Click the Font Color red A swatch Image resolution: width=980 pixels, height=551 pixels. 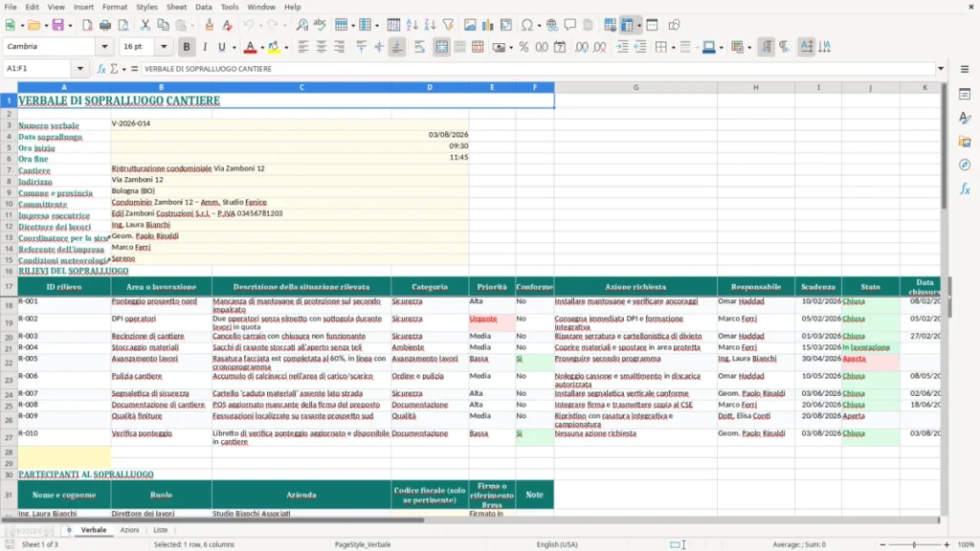(x=250, y=47)
